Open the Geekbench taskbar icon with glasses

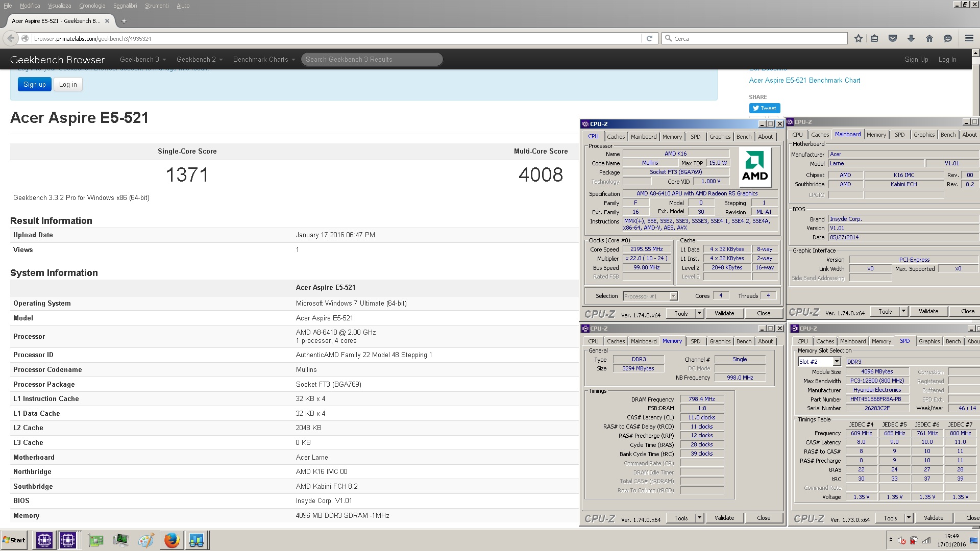coord(196,540)
